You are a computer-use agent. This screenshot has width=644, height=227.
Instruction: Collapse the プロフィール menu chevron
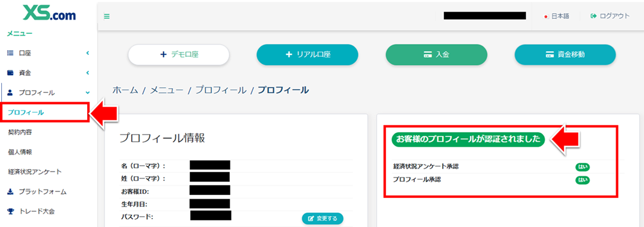(88, 93)
